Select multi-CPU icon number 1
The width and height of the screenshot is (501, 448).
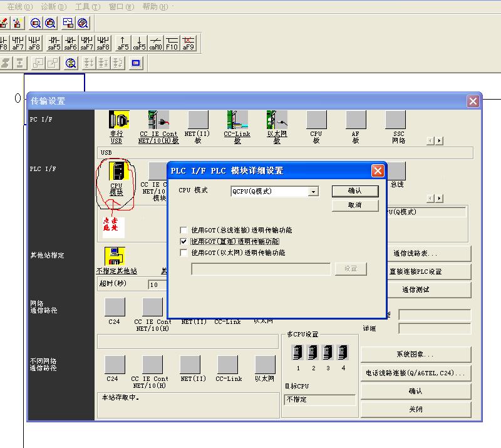(x=298, y=353)
